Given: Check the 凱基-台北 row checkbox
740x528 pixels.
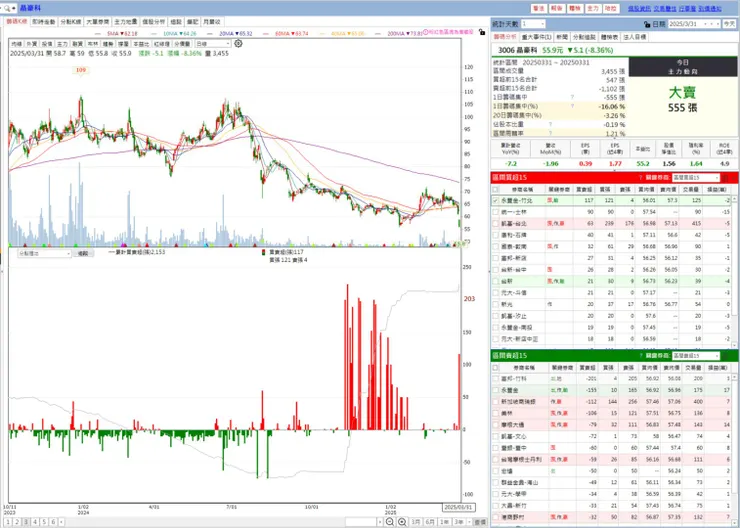Looking at the screenshot, I should pos(495,224).
